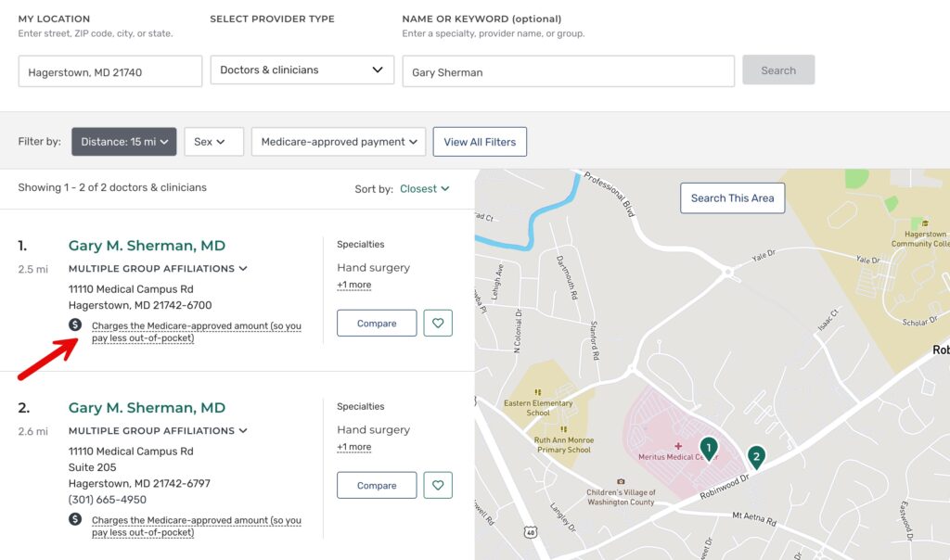Screen dimensions: 950x560
Task: Expand Multiple Group Affiliations for second result
Action: click(x=158, y=431)
